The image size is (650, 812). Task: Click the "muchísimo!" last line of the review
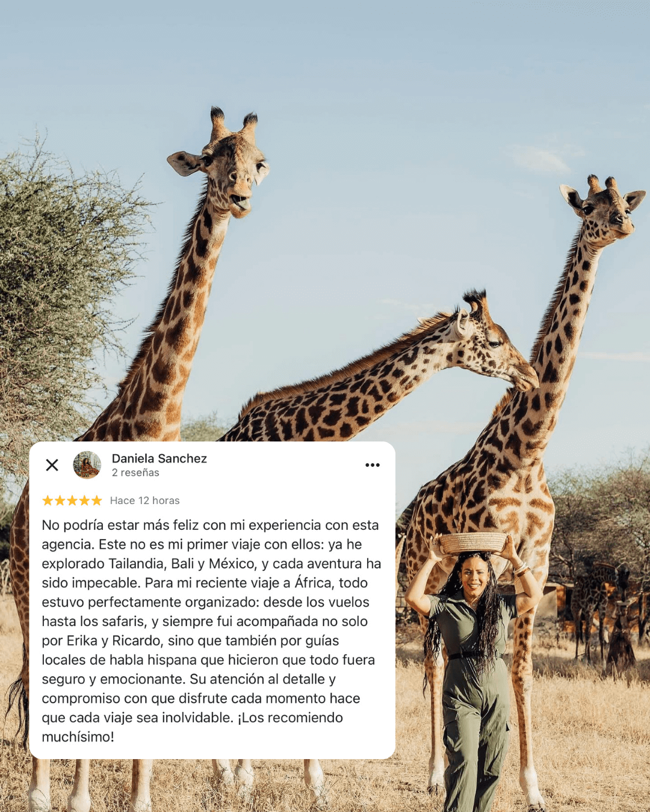click(78, 737)
